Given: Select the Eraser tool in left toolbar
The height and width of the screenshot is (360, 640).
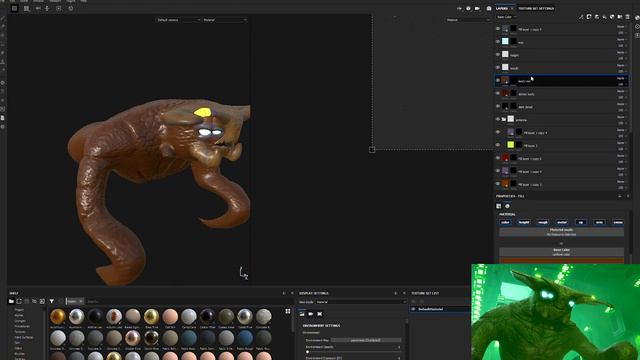Looking at the screenshot, I should (x=3, y=27).
